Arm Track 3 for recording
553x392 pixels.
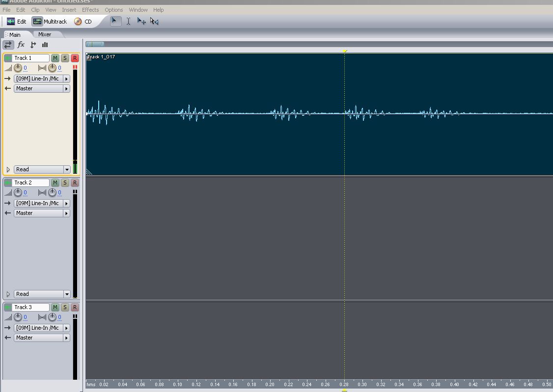pyautogui.click(x=75, y=308)
